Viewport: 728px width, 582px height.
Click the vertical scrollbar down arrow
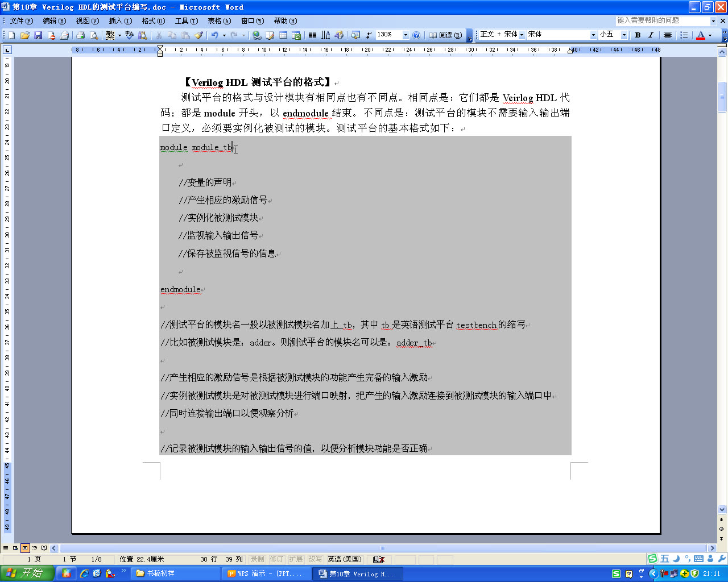[x=722, y=510]
